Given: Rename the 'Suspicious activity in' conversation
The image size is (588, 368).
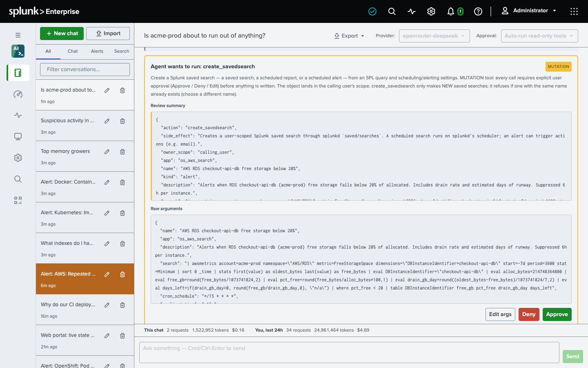Looking at the screenshot, I should 107,121.
